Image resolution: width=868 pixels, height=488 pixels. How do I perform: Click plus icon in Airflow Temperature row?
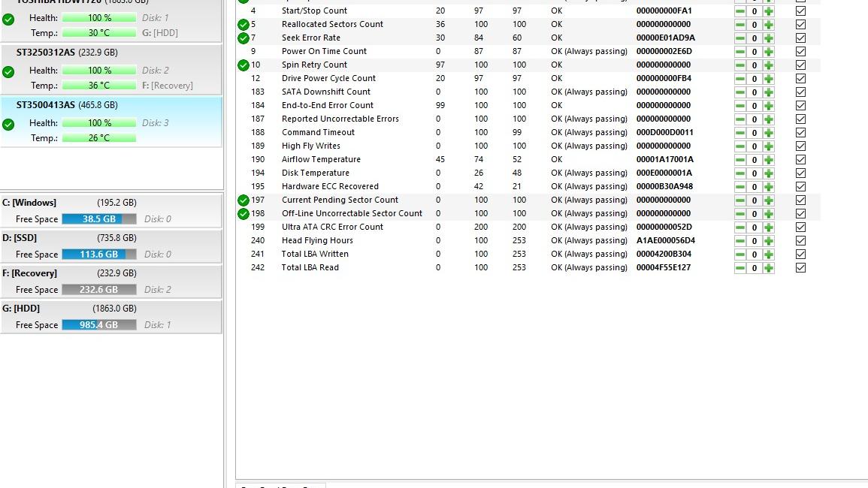[x=768, y=160]
